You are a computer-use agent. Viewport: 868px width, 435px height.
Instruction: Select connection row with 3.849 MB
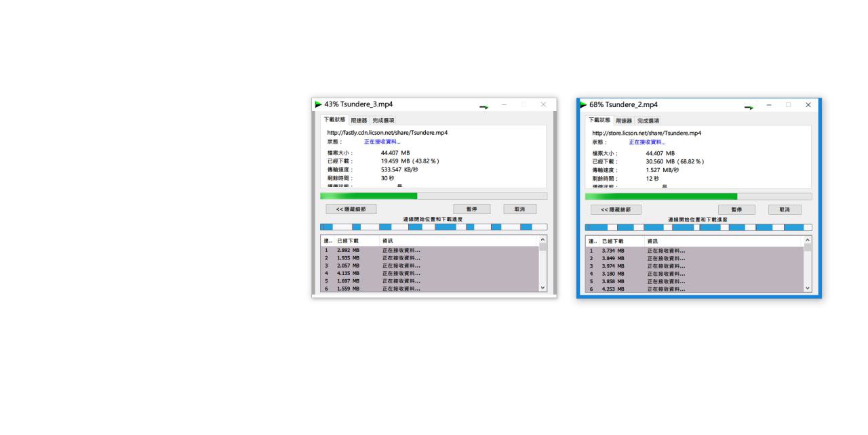coord(694,258)
